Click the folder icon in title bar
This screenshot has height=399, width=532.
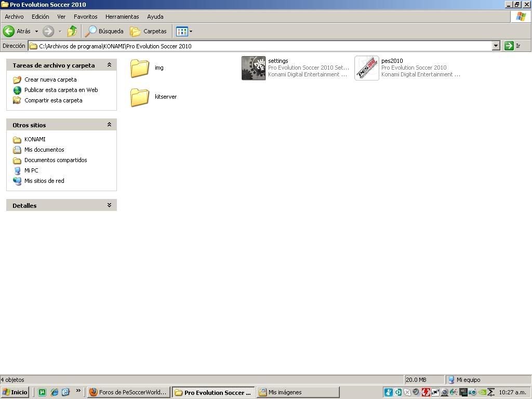pyautogui.click(x=4, y=4)
